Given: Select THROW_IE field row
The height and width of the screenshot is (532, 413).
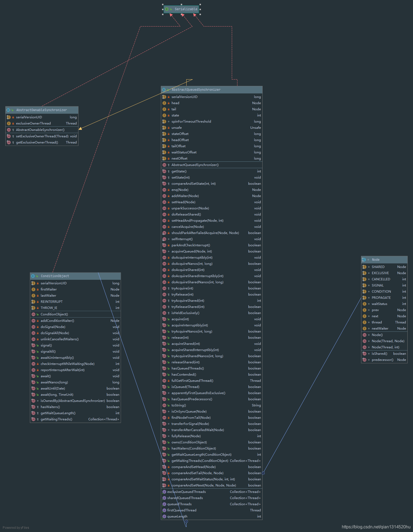Looking at the screenshot, I should coord(75,308).
